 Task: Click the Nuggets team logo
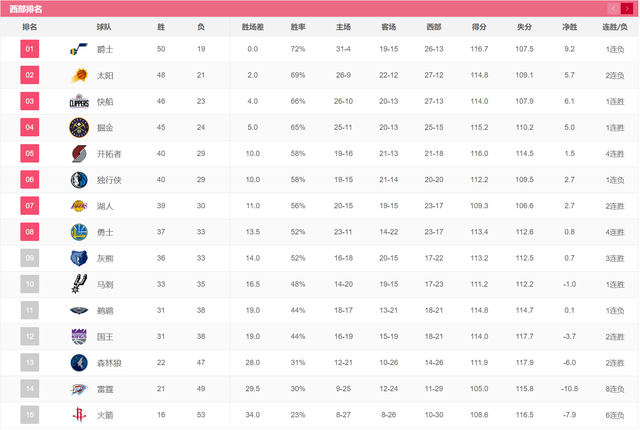click(x=79, y=128)
